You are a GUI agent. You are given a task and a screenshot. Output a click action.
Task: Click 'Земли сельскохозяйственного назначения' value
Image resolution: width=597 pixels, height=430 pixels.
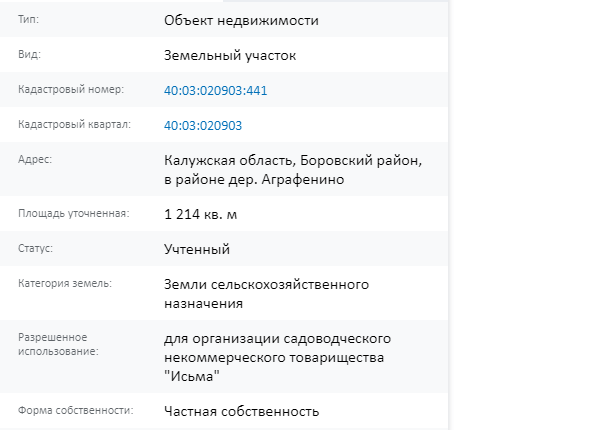(x=267, y=294)
